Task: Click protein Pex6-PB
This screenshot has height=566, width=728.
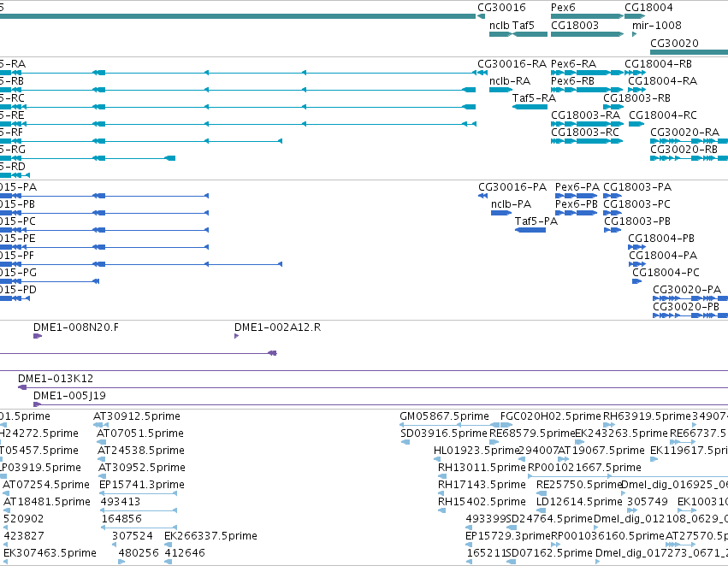Action: pos(577,204)
